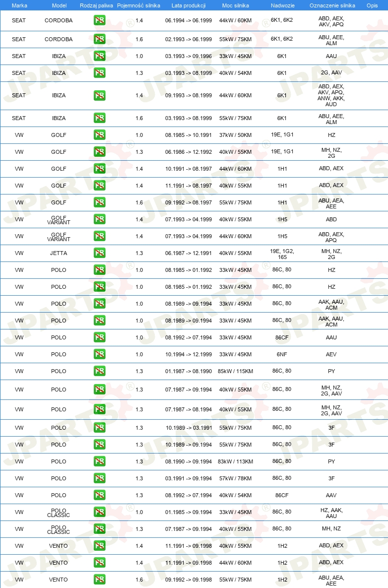Click fuel icon in SEAT IBIZA 1.0 row

99,56
